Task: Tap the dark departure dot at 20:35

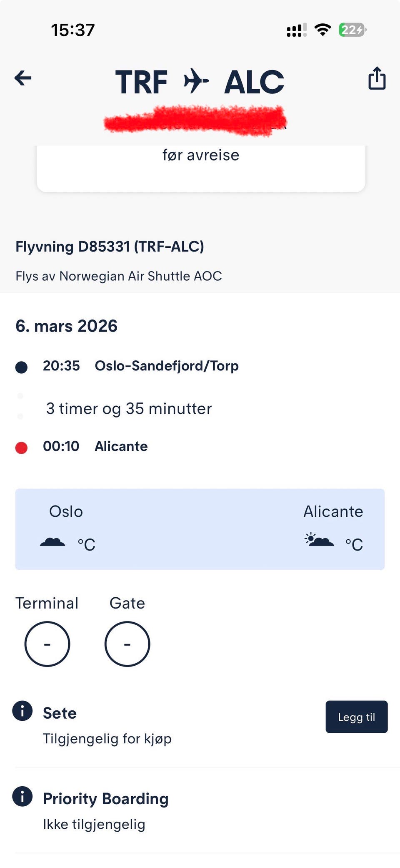Action: click(21, 367)
